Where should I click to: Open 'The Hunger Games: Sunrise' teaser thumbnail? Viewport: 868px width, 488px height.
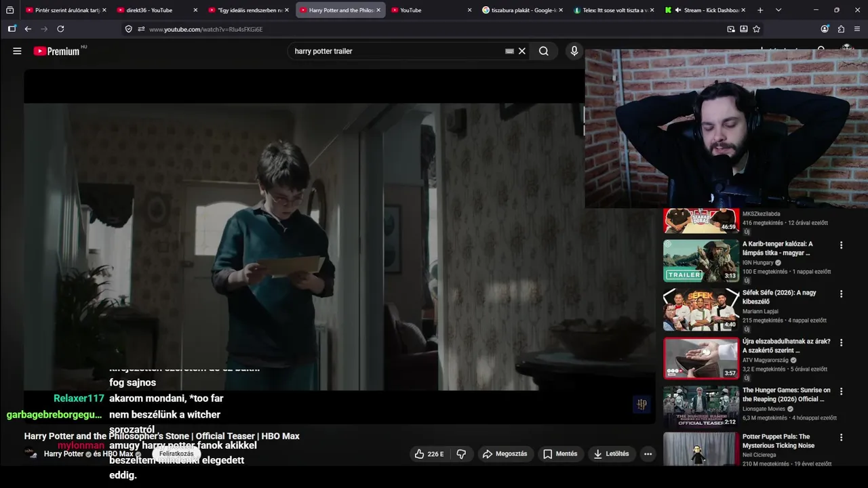tap(701, 407)
